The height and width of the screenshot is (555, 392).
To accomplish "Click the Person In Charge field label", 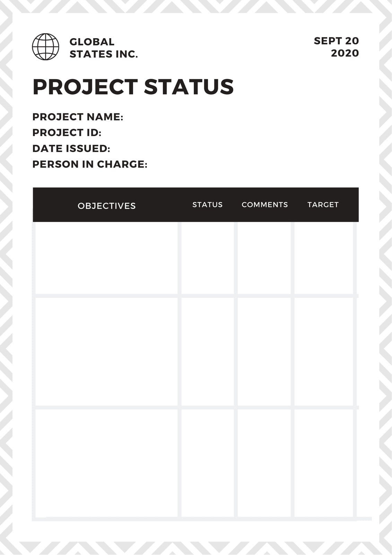I will (x=90, y=164).
